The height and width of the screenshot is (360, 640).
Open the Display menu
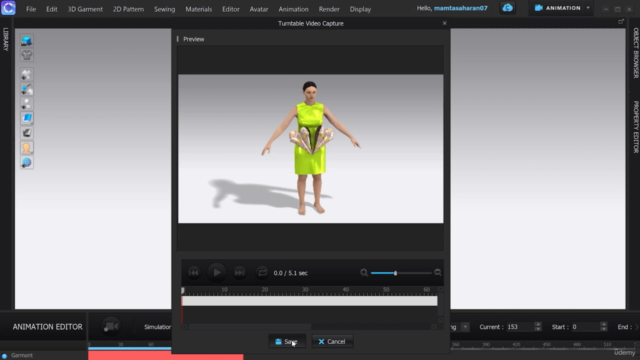click(x=360, y=9)
